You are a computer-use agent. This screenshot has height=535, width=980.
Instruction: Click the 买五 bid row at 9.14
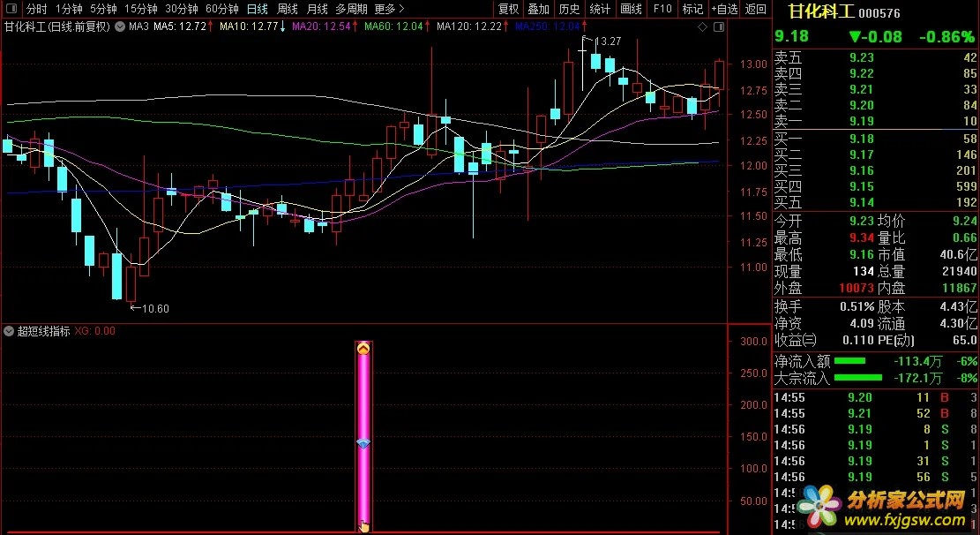pyautogui.click(x=875, y=202)
